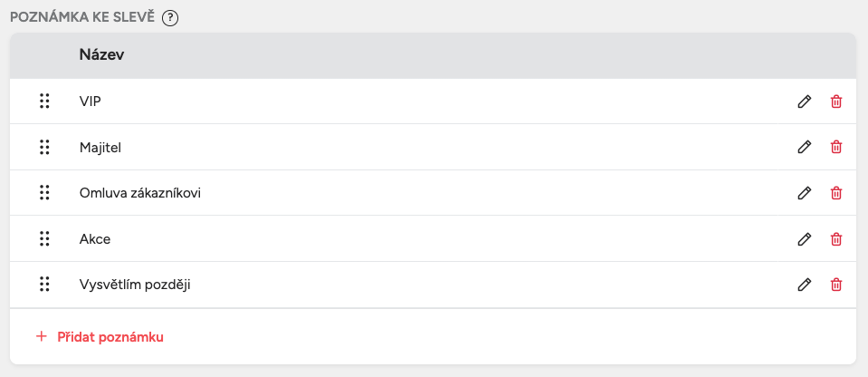Delete the Vysvětlím později note
Screen dimensions: 868x377
[836, 285]
